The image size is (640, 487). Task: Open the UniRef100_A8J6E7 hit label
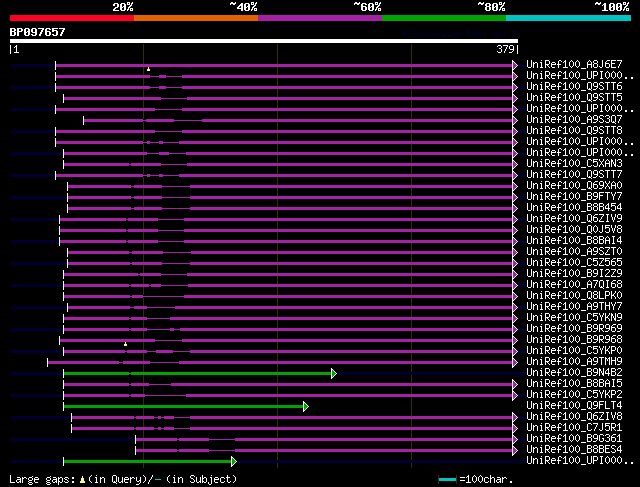tap(574, 64)
